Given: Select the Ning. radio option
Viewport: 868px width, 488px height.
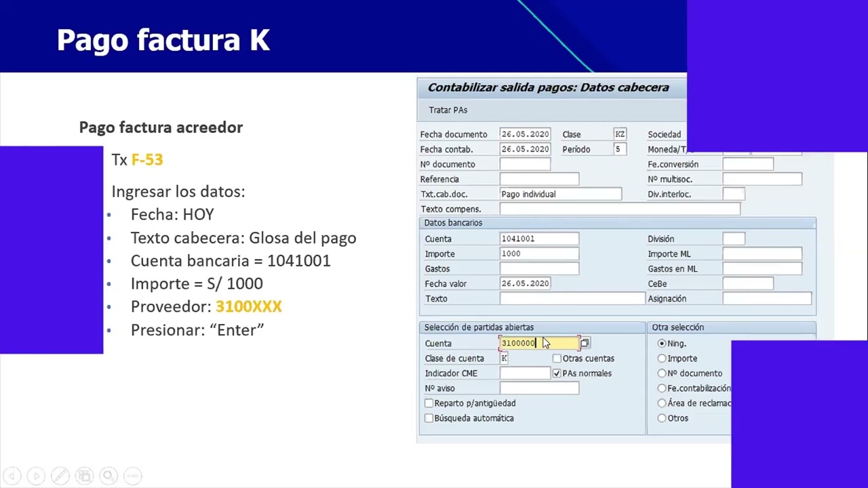Looking at the screenshot, I should [x=662, y=344].
